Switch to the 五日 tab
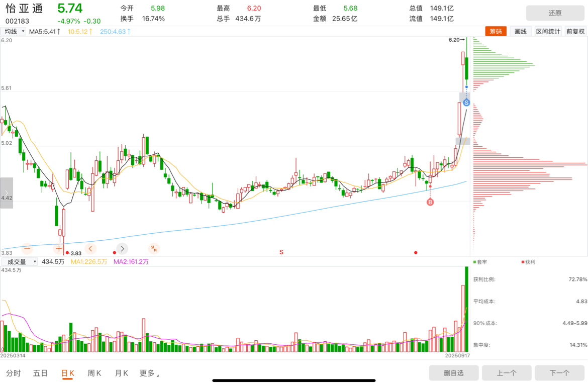588x386 pixels. [x=40, y=373]
